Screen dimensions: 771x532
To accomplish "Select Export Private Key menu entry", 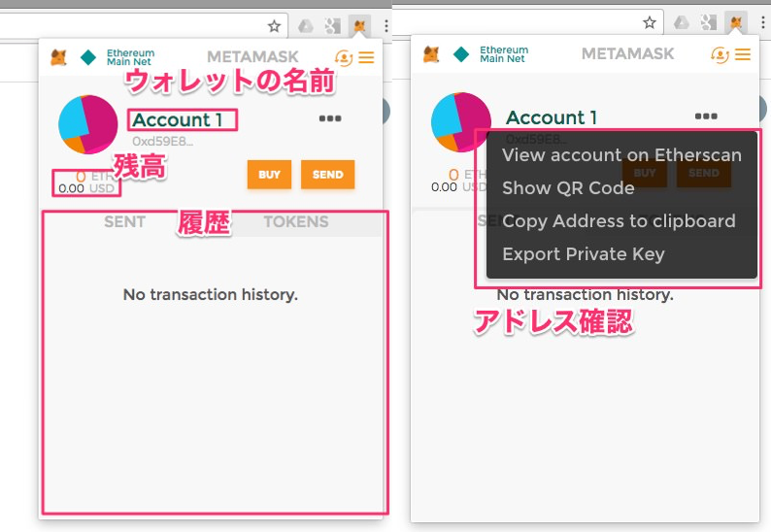I will pos(584,253).
